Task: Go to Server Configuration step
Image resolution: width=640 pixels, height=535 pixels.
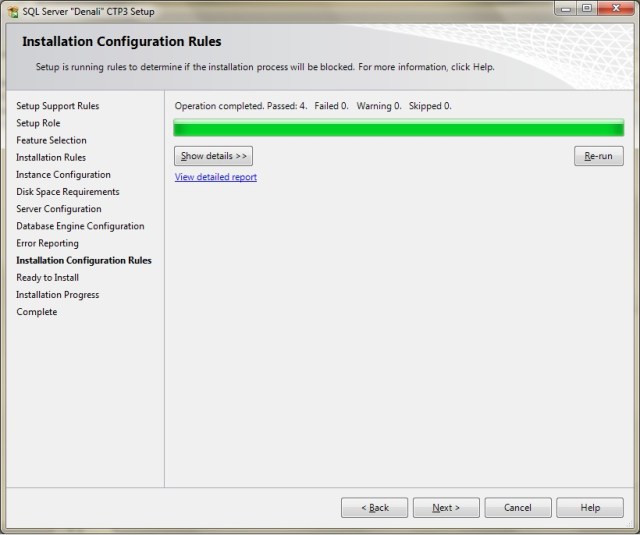Action: point(58,209)
